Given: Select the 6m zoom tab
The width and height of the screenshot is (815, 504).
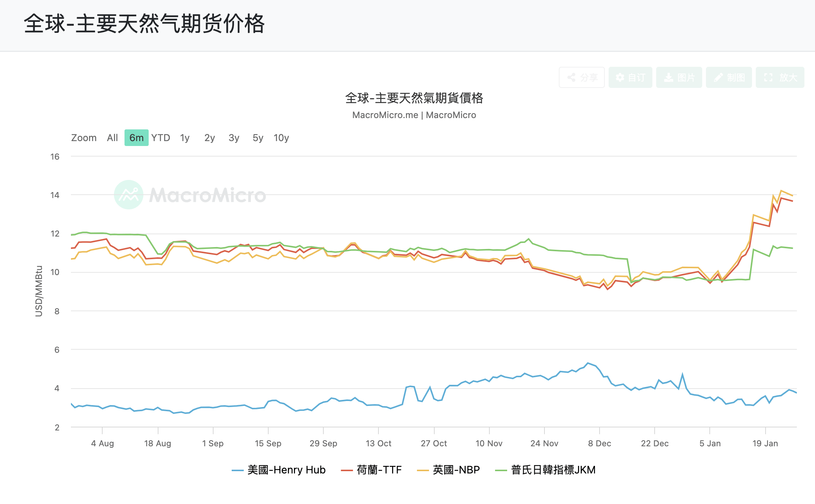Looking at the screenshot, I should (x=136, y=138).
